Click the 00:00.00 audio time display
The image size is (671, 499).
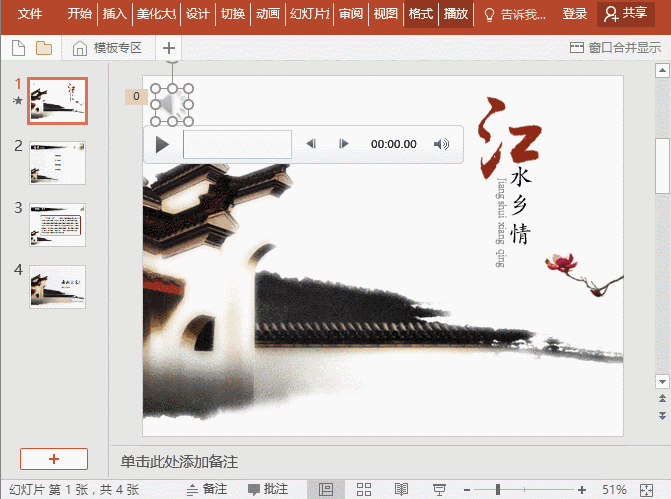coord(394,144)
